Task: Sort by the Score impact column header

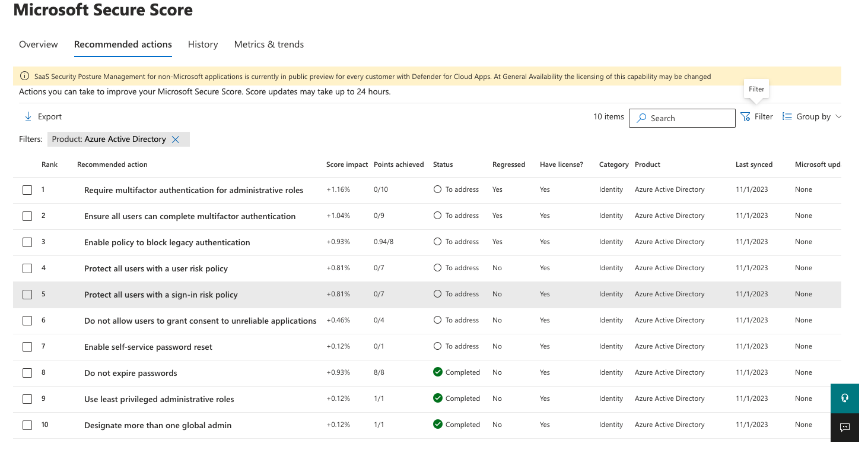Action: (x=346, y=165)
